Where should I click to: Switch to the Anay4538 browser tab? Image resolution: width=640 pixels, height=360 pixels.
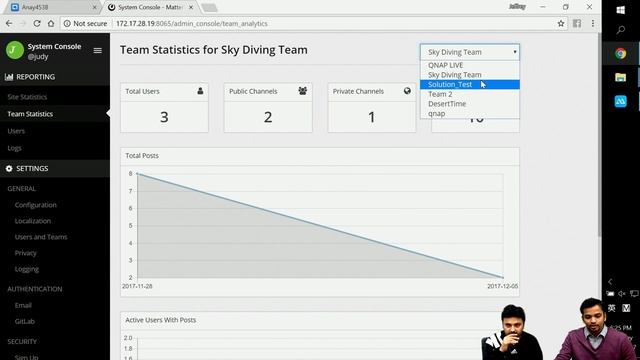pyautogui.click(x=52, y=7)
